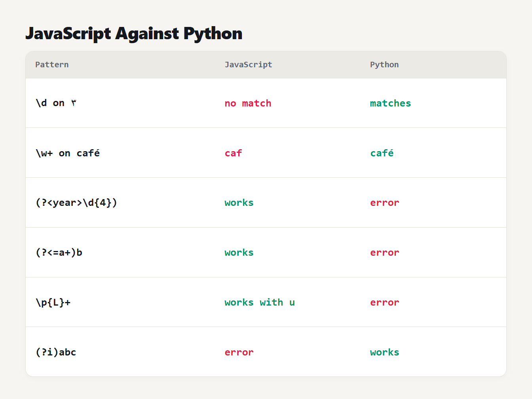Click the "JavaScript" column header
Image resolution: width=532 pixels, height=399 pixels.
point(248,65)
